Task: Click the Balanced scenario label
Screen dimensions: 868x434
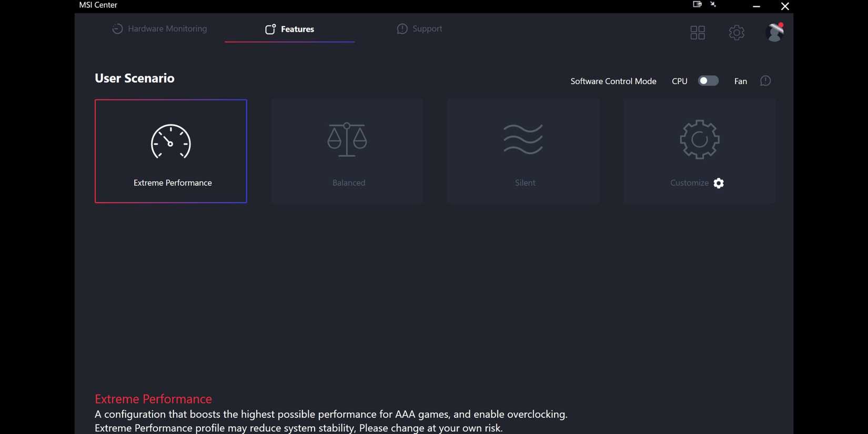Action: coord(349,183)
